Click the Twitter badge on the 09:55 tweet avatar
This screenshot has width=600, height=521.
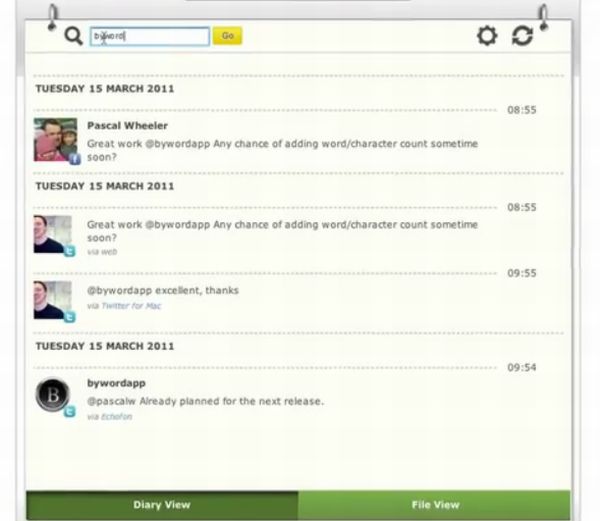(70, 316)
